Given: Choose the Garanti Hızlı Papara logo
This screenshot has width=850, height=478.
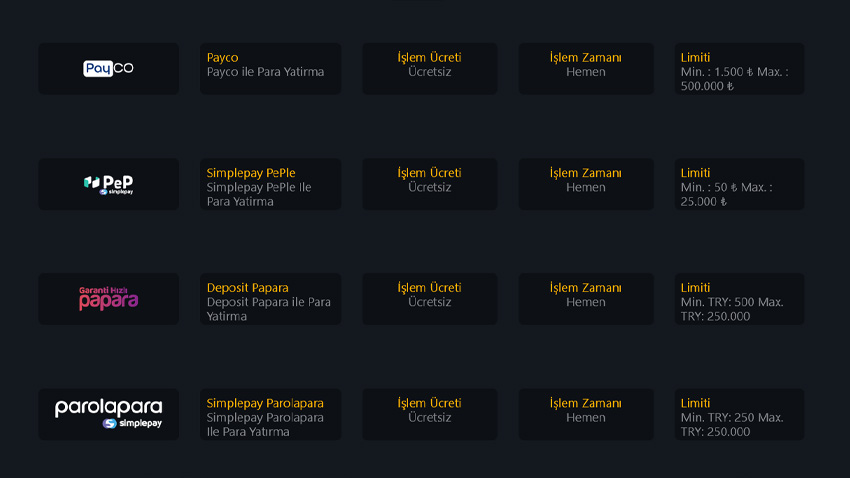Looking at the screenshot, I should pos(108,299).
